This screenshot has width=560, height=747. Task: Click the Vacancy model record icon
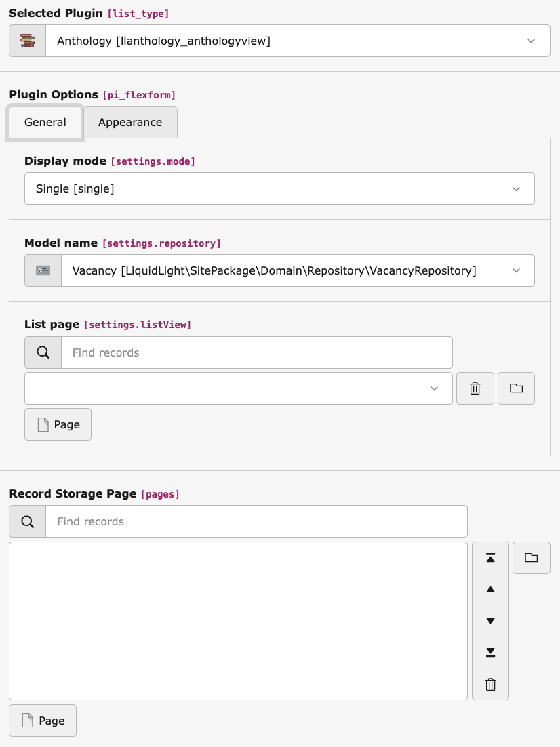(43, 270)
